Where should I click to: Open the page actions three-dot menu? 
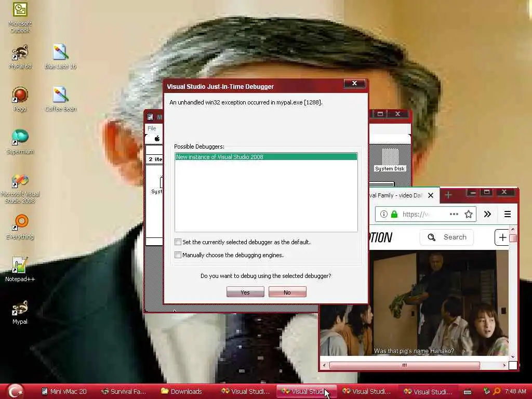(x=454, y=214)
